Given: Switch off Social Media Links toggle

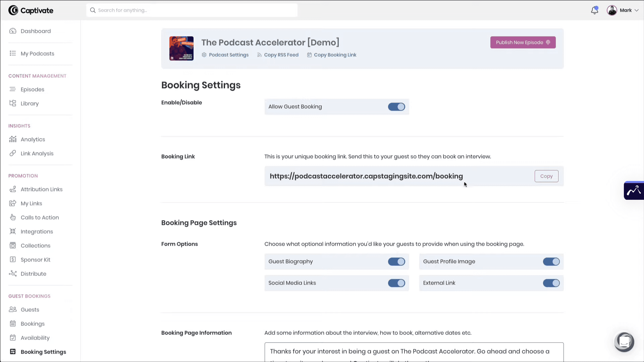Looking at the screenshot, I should pyautogui.click(x=396, y=283).
